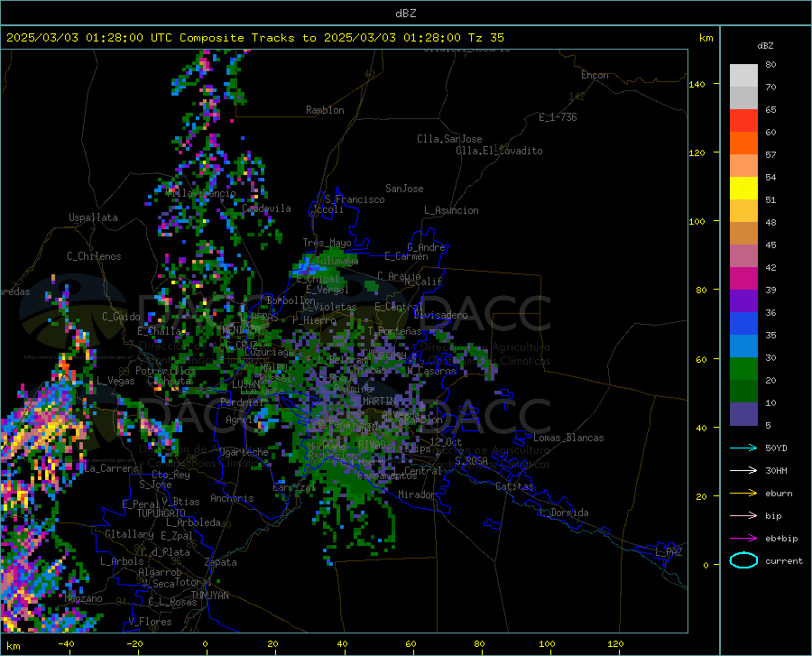
Task: Click the 'Divisadero' map label
Action: click(440, 315)
